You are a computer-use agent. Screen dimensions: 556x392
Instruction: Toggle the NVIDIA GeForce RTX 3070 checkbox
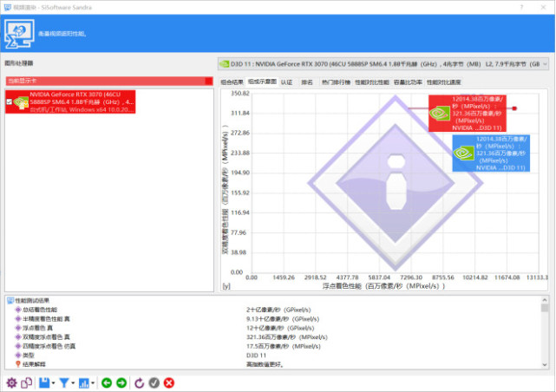pos(10,102)
